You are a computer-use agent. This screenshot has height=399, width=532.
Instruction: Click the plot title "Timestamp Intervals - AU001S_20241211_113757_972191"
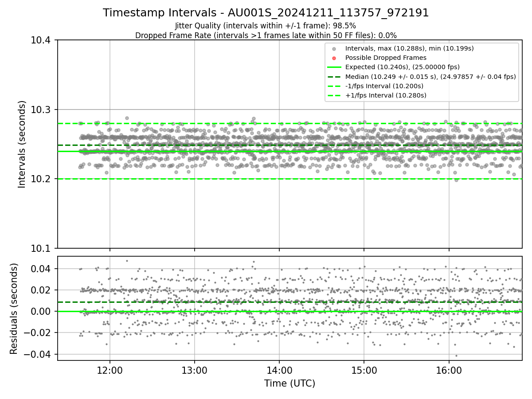tap(266, 13)
